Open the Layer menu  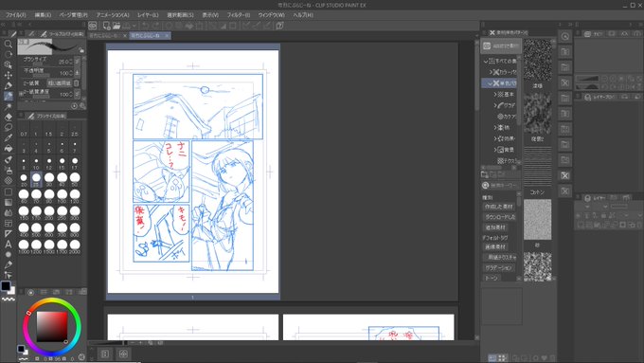coord(148,15)
